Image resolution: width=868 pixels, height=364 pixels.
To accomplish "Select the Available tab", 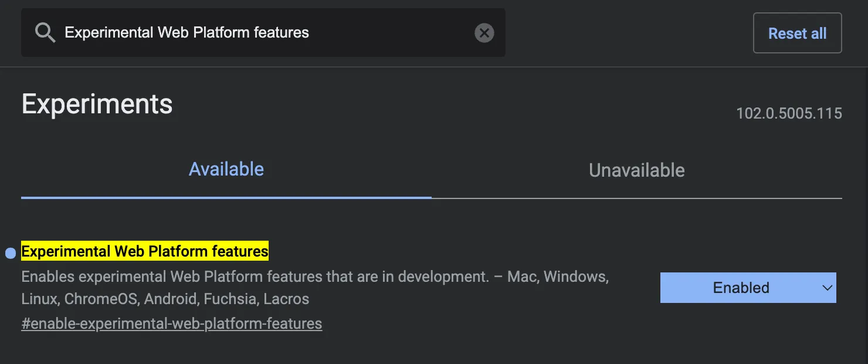I will (x=226, y=169).
